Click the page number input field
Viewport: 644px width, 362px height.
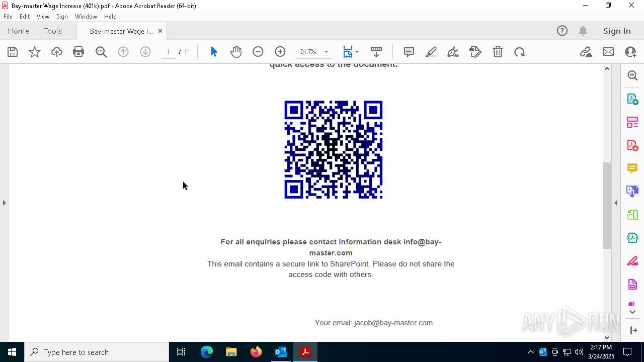coord(168,52)
